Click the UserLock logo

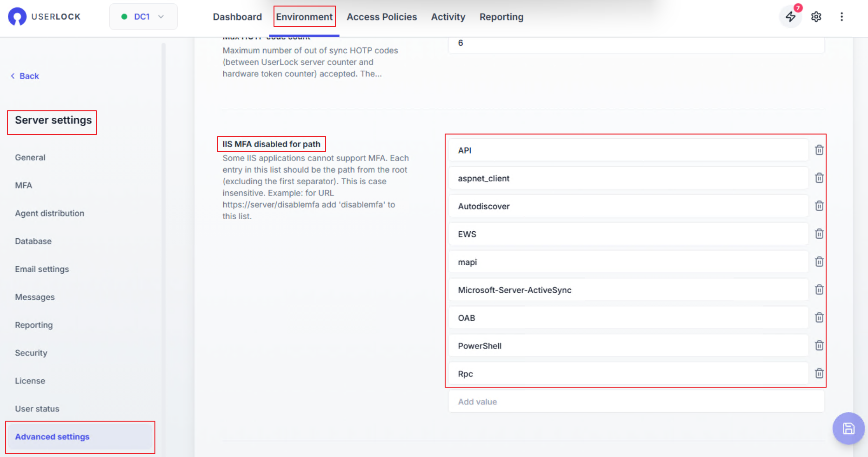coord(44,17)
